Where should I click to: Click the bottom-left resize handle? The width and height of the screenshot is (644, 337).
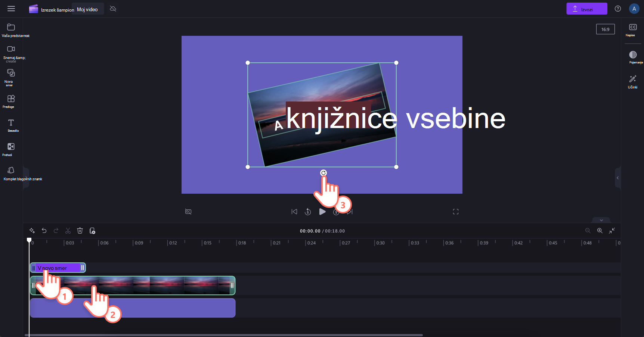(248, 167)
